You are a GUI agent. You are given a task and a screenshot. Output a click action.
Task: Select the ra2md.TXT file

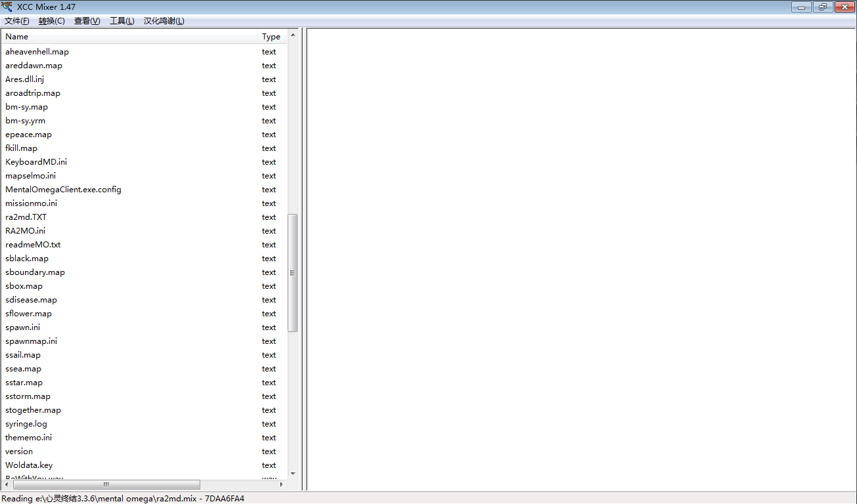point(26,217)
